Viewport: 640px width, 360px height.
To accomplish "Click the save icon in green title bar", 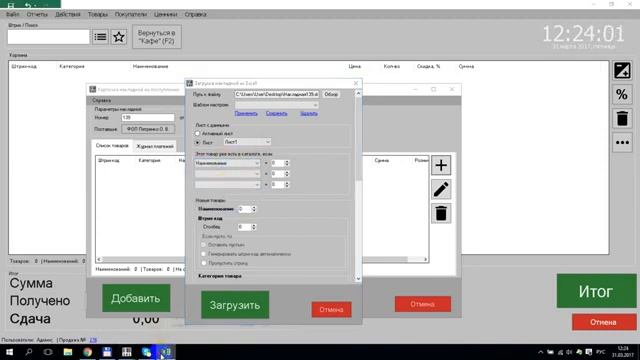I will (11, 5).
